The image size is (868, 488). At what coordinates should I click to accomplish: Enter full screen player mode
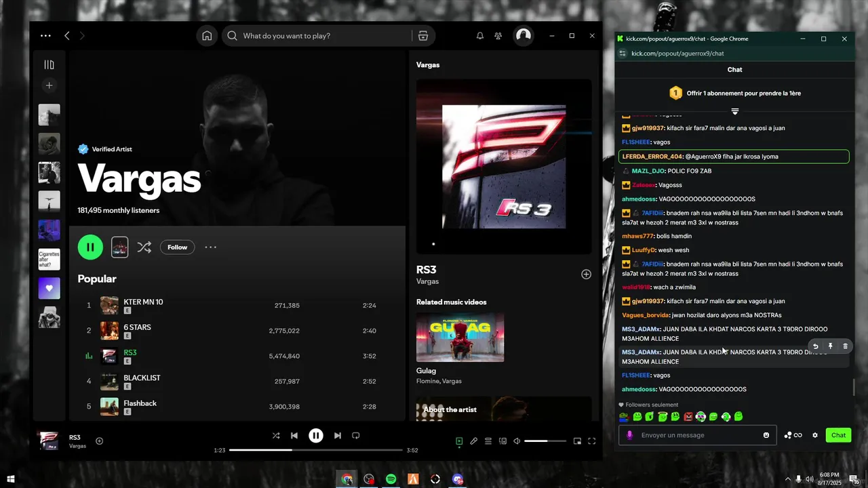591,441
